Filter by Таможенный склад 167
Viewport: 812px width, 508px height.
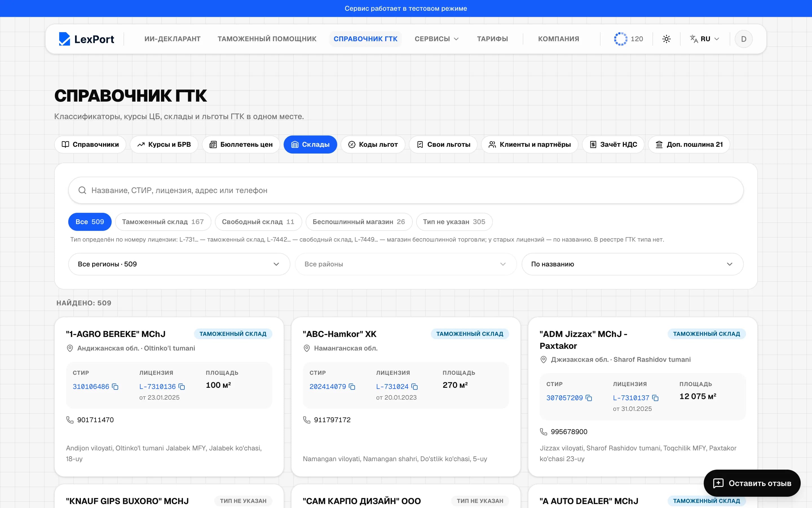pyautogui.click(x=163, y=222)
